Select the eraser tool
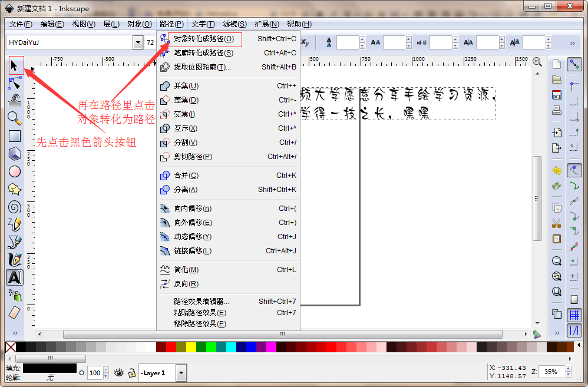The height and width of the screenshot is (387, 588). (x=15, y=312)
